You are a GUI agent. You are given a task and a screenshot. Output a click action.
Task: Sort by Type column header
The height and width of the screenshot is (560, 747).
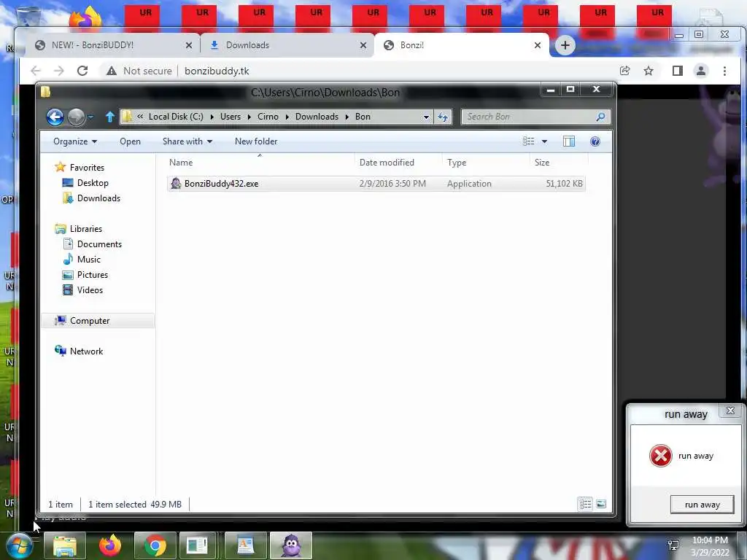486,163
